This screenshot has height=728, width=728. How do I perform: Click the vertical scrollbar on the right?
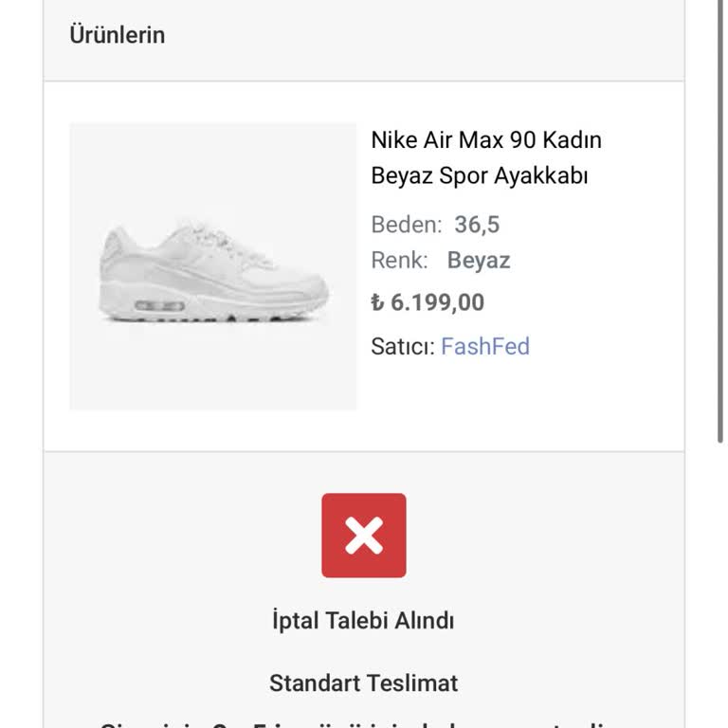pyautogui.click(x=719, y=218)
